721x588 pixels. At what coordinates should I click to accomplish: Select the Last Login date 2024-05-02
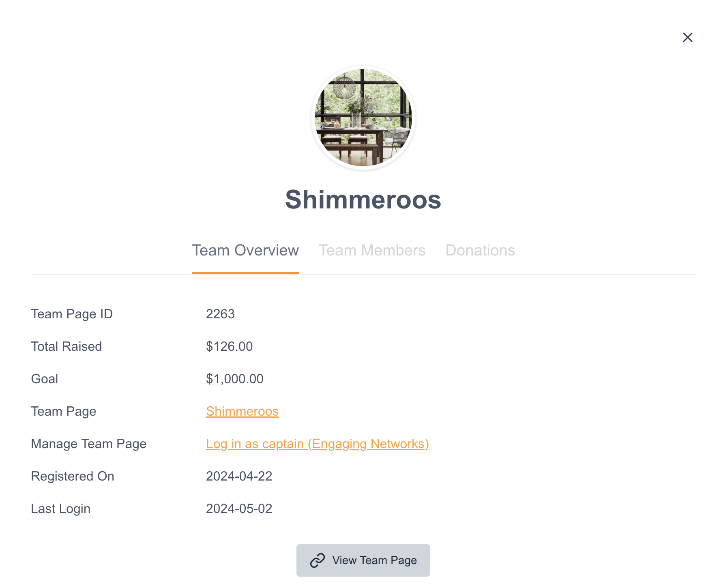[239, 509]
